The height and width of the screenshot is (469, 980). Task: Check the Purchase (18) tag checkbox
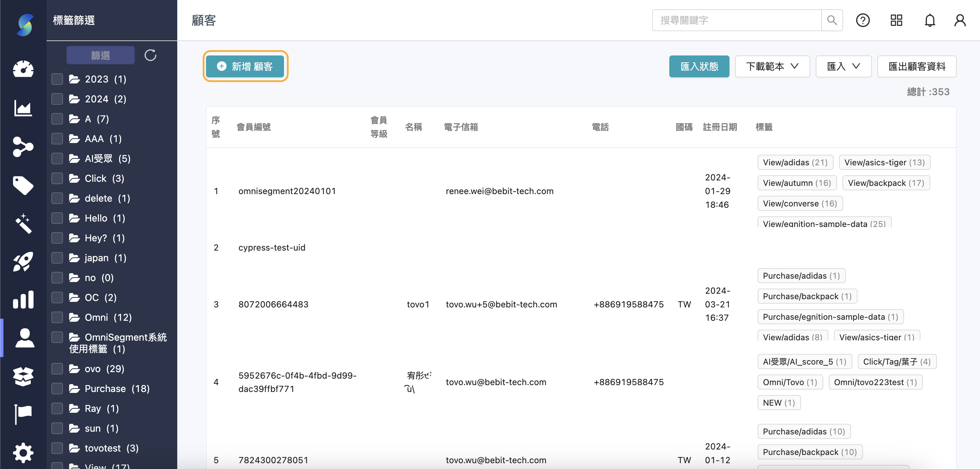[57, 388]
